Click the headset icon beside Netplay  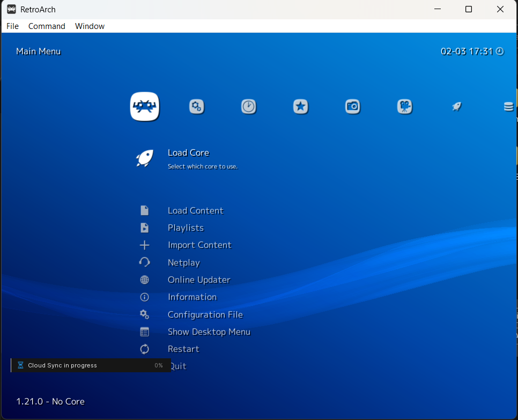click(x=144, y=262)
